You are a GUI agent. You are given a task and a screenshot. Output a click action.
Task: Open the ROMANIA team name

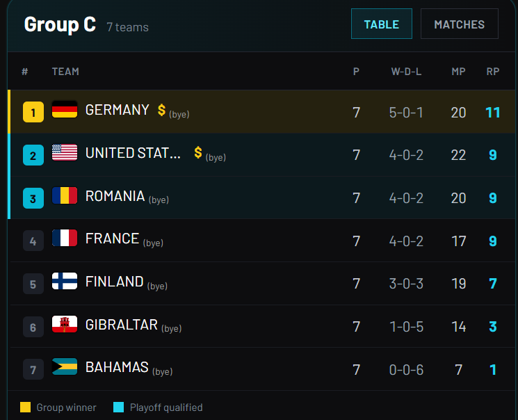pos(115,196)
